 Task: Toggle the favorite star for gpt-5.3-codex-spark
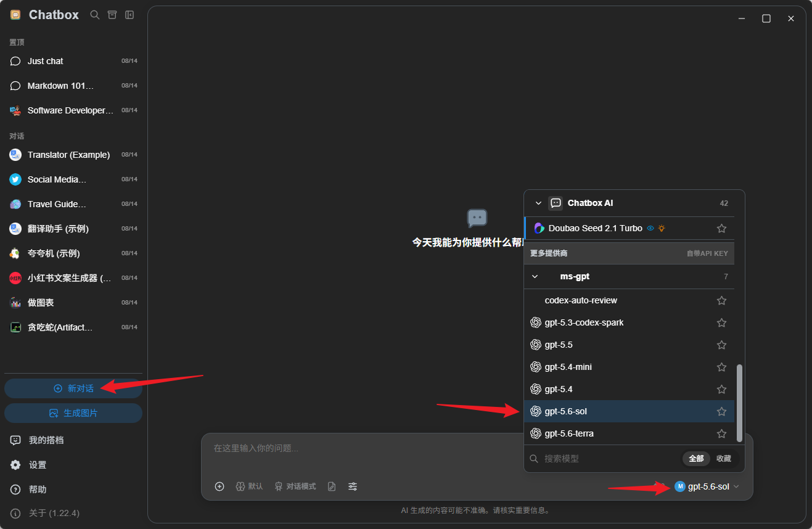click(721, 322)
